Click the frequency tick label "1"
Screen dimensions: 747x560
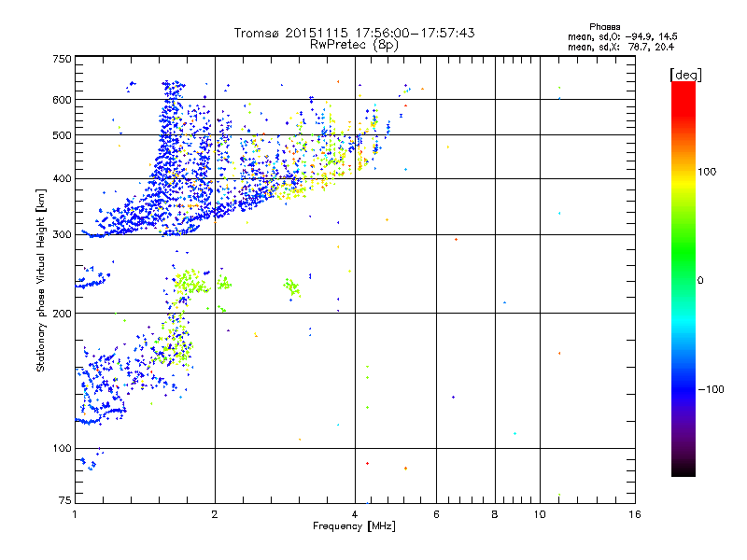75,514
